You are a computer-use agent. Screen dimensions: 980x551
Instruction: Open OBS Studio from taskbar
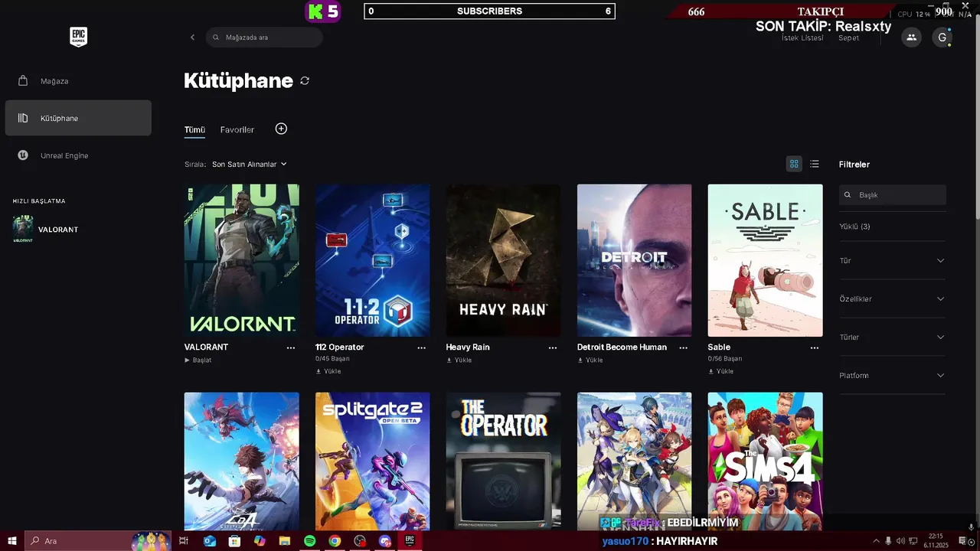(360, 541)
